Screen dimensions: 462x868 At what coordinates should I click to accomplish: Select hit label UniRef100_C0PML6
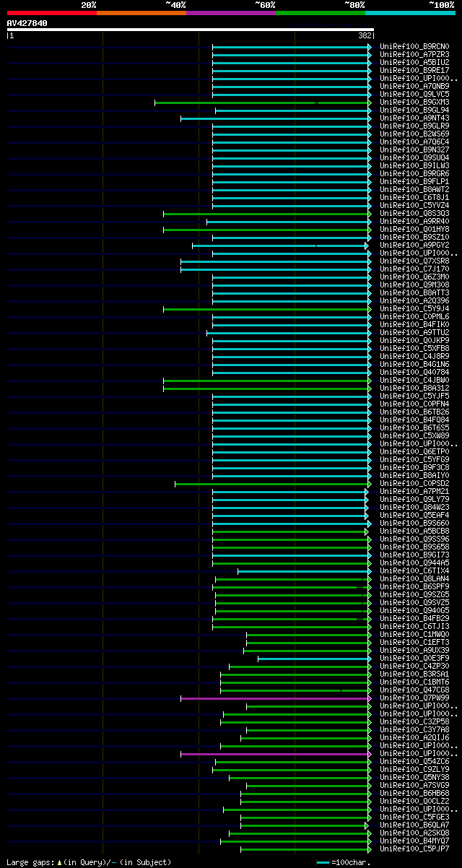click(415, 317)
